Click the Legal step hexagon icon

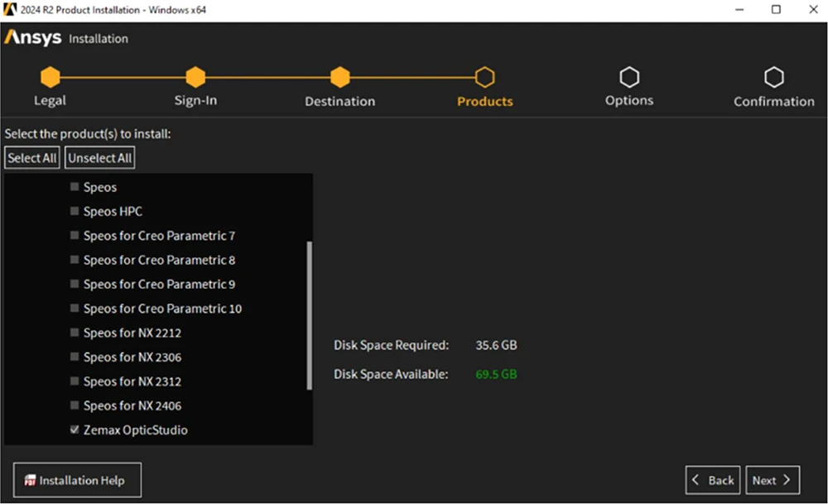[51, 77]
